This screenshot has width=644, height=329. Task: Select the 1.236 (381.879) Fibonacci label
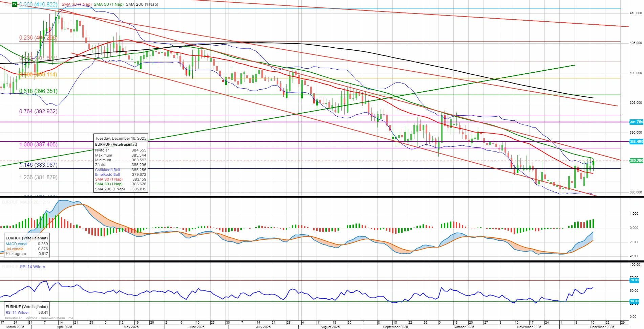coord(38,178)
